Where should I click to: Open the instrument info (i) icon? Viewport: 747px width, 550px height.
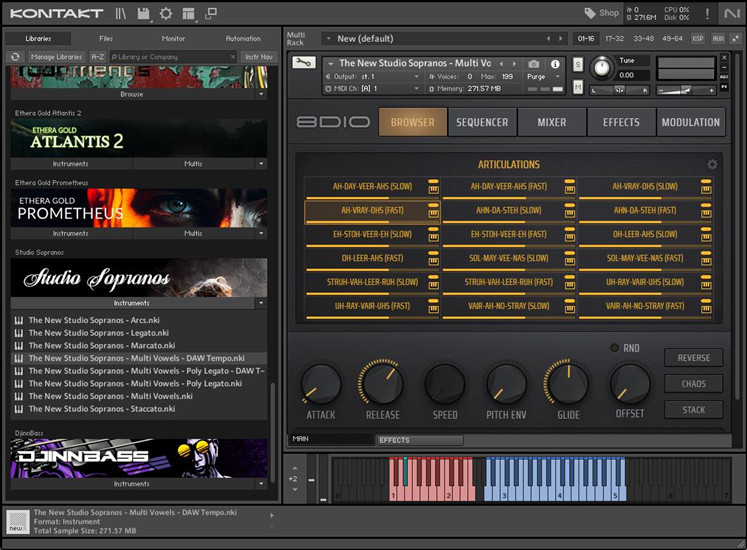click(x=555, y=64)
